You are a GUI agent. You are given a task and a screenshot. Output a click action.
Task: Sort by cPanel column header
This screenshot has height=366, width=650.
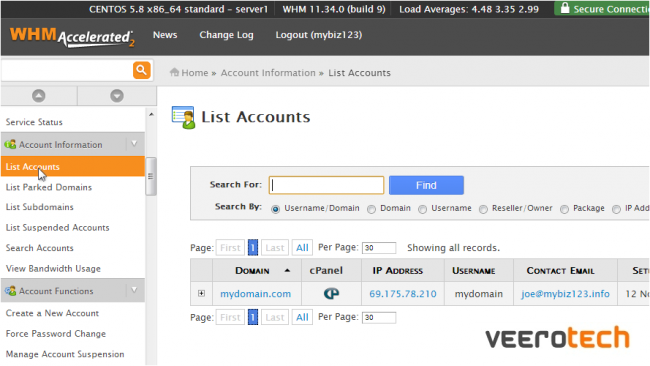point(326,271)
